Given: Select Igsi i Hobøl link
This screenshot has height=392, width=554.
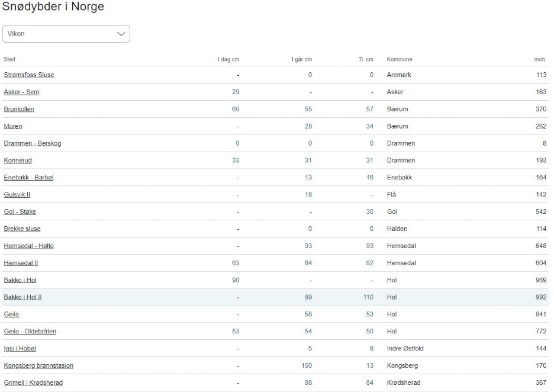Looking at the screenshot, I should point(20,349).
